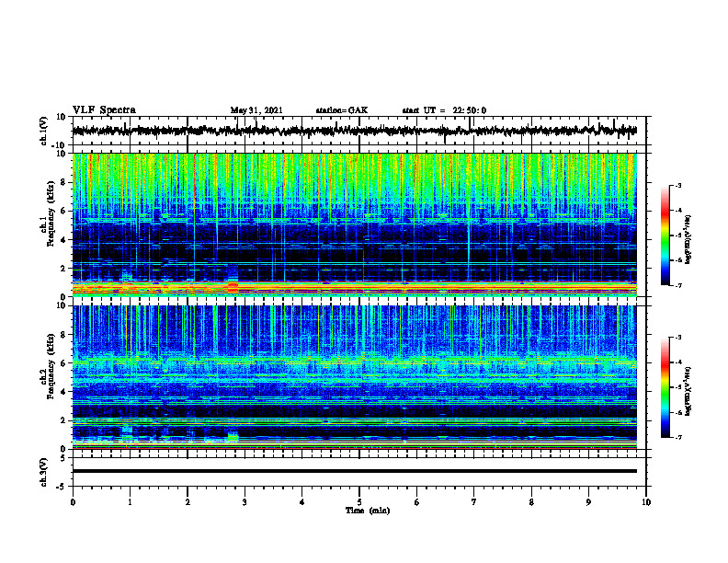728x563 pixels.
Task: Click the "2" kHz tick on ch.2 axis
Action: click(64, 420)
